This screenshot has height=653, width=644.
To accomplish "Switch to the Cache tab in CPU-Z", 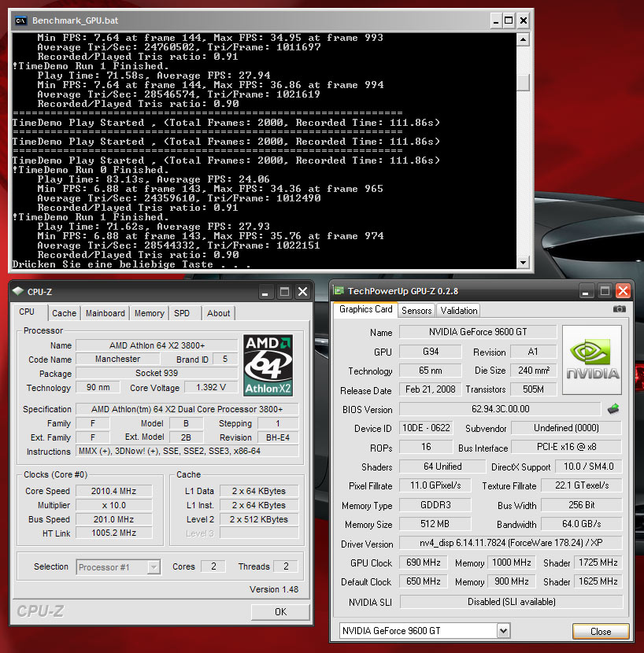I will tap(65, 313).
